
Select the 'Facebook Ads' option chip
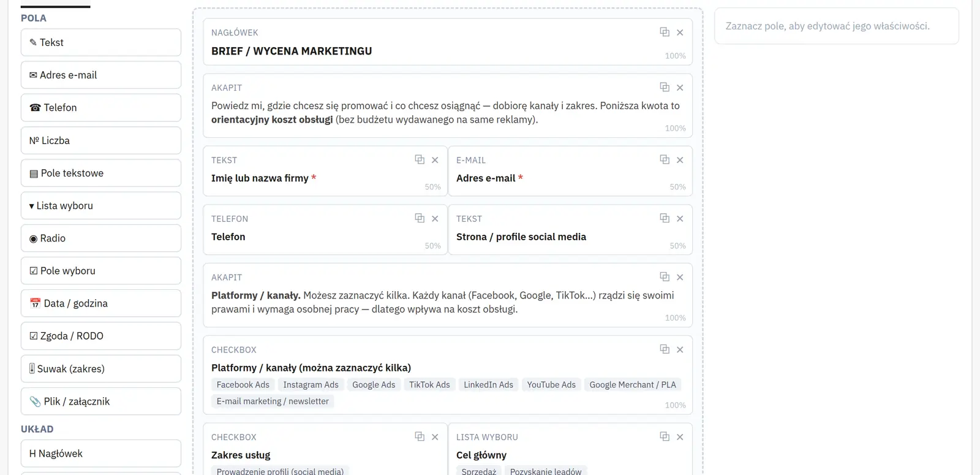click(x=243, y=385)
